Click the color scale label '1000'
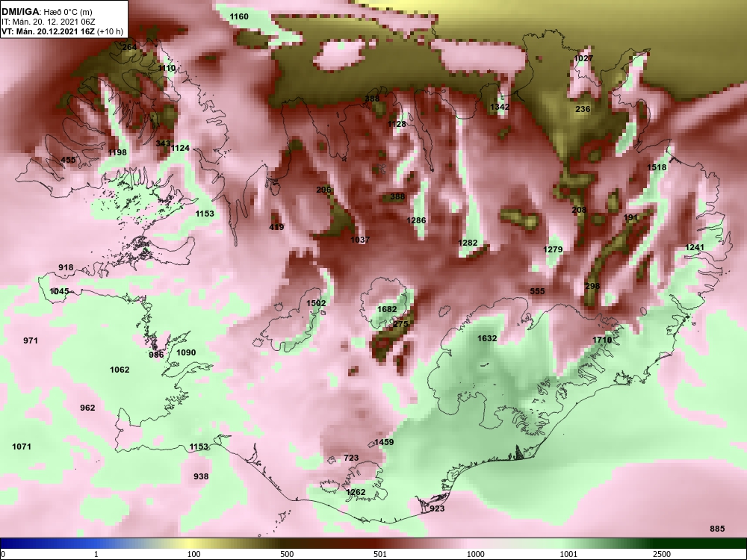 pyautogui.click(x=476, y=554)
